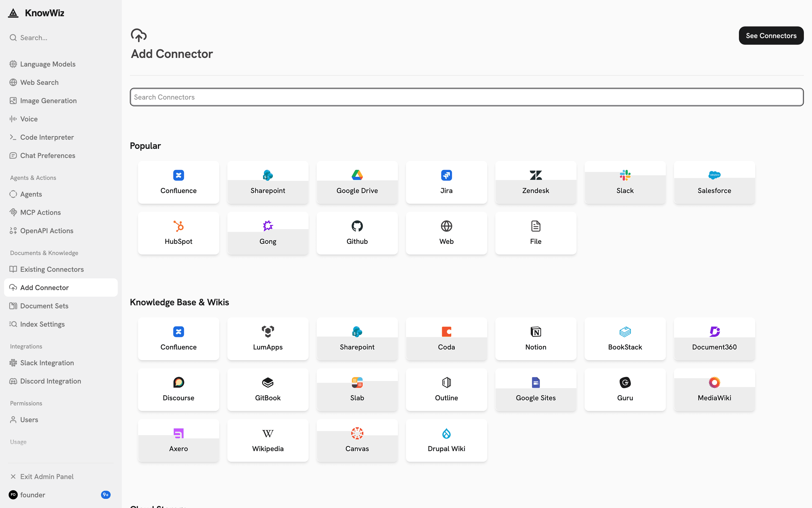The image size is (812, 508).
Task: Go to Users permissions
Action: (61, 420)
